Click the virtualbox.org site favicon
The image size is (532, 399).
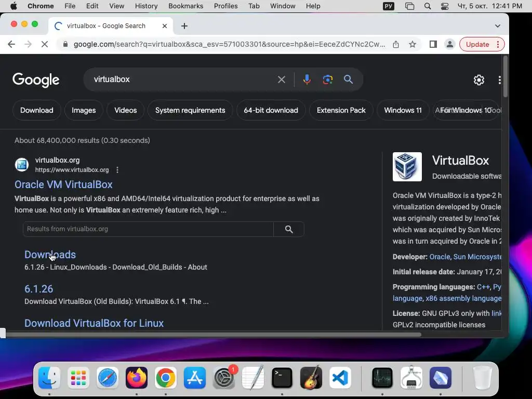tap(22, 165)
